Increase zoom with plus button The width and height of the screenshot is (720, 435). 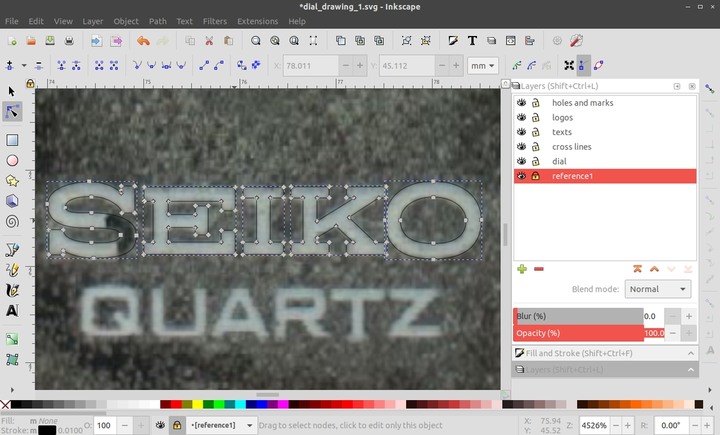628,425
